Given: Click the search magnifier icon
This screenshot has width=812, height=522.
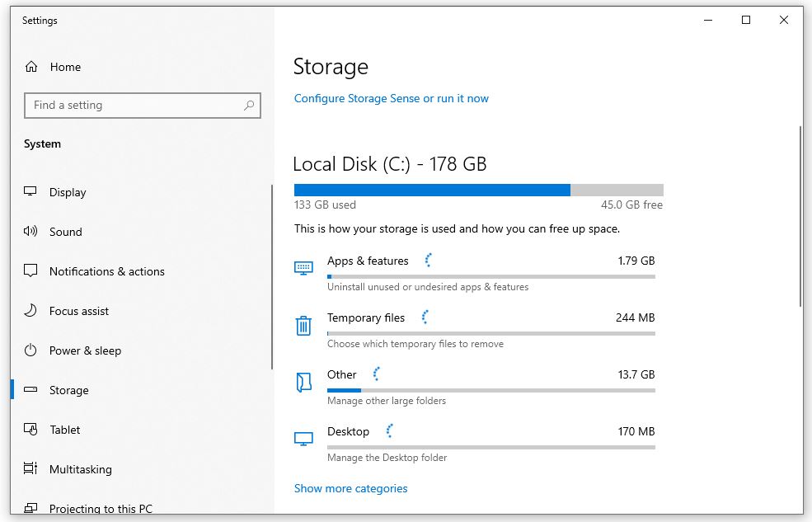Looking at the screenshot, I should tap(249, 105).
